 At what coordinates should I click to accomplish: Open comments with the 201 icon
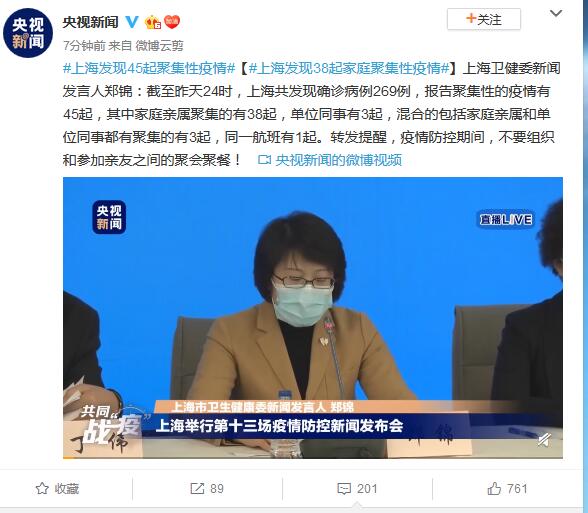[x=357, y=489]
